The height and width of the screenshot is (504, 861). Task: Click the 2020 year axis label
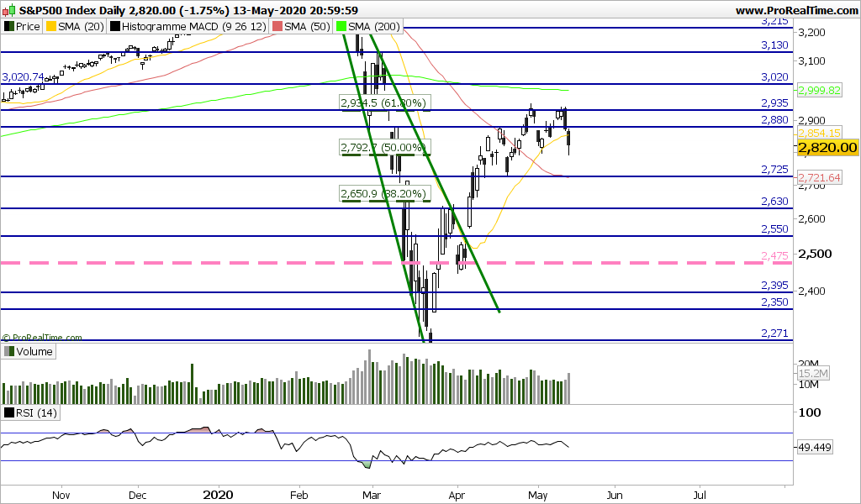pos(218,496)
